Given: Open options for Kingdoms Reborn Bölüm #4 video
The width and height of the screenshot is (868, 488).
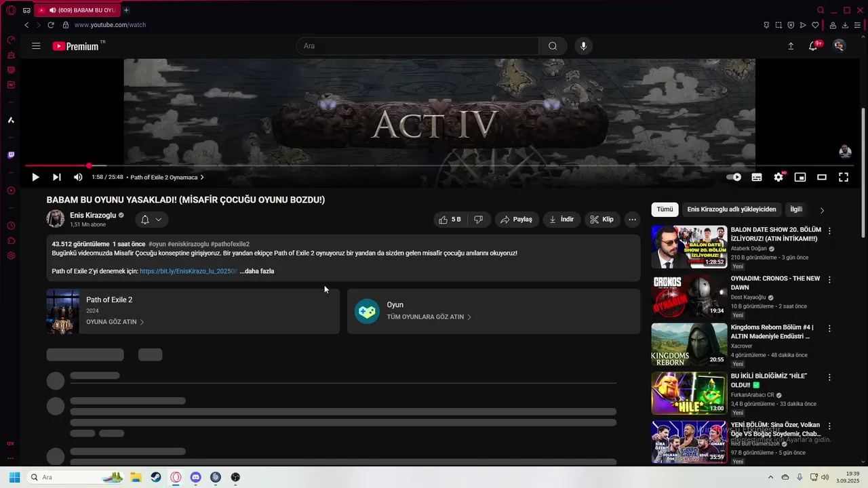Looking at the screenshot, I should coord(829,328).
